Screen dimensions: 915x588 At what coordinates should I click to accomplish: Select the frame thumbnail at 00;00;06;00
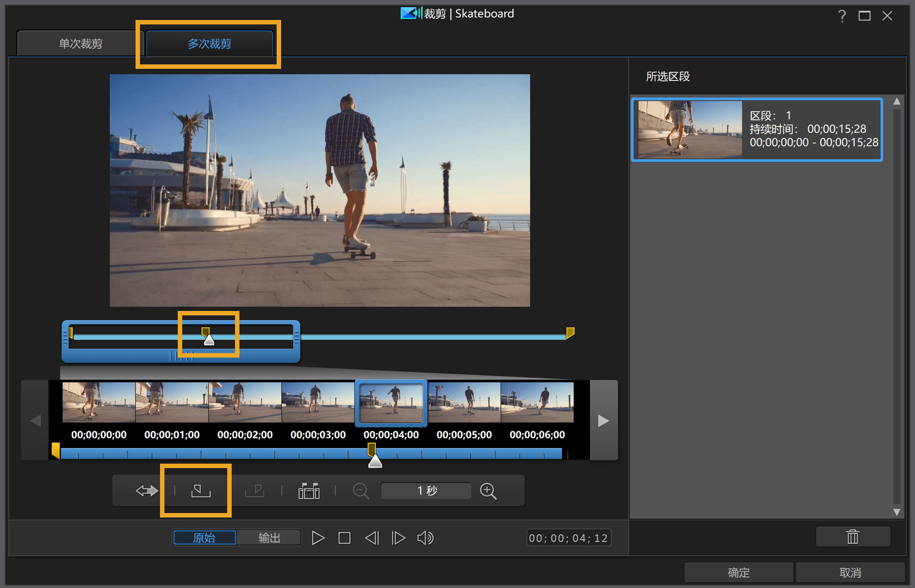(537, 402)
